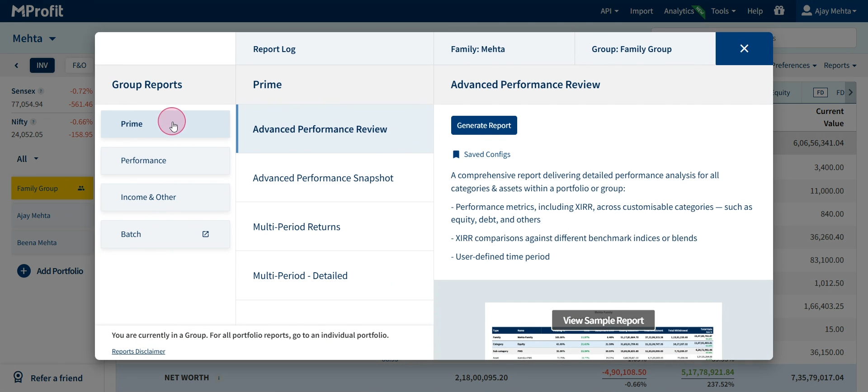This screenshot has height=392, width=868.
Task: Click the Add Portfolio text link
Action: 60,271
